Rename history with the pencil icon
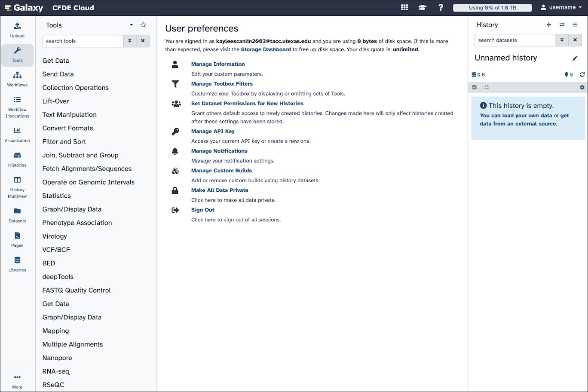 coord(575,58)
